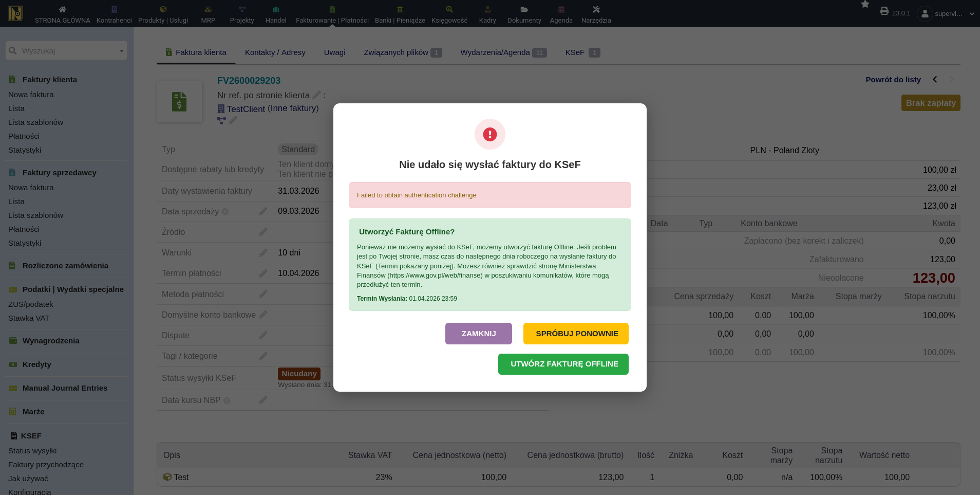The height and width of the screenshot is (495, 980).
Task: Edit Warunki using the pencil icon
Action: click(x=263, y=253)
